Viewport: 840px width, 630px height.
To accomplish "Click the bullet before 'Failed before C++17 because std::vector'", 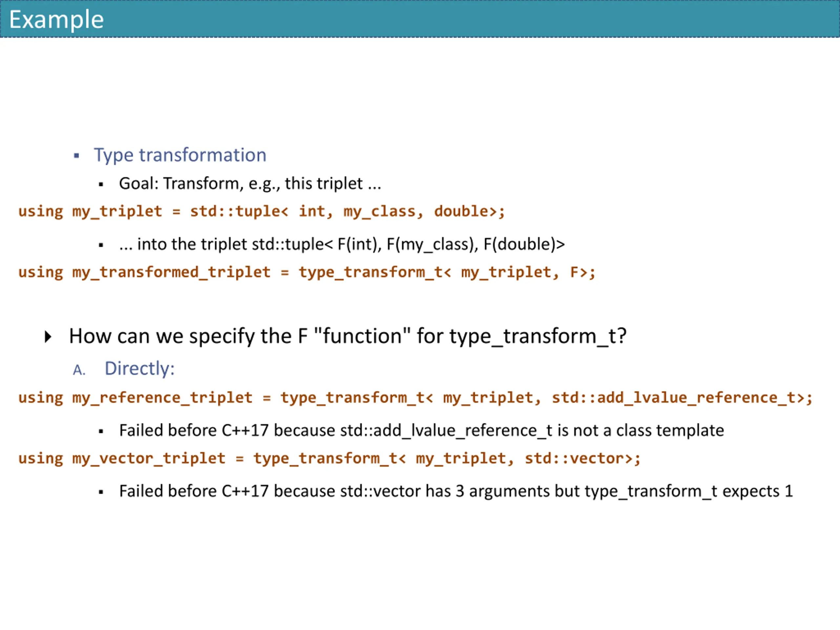I will click(x=101, y=492).
